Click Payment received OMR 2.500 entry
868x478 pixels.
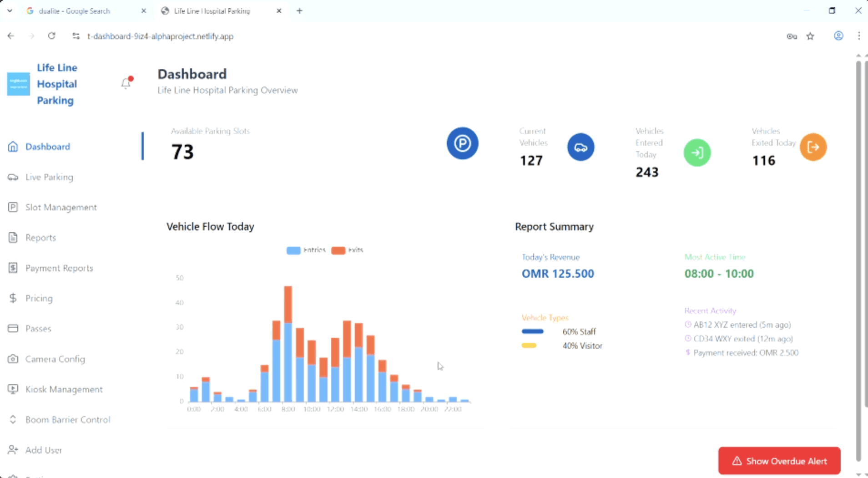[742, 353]
